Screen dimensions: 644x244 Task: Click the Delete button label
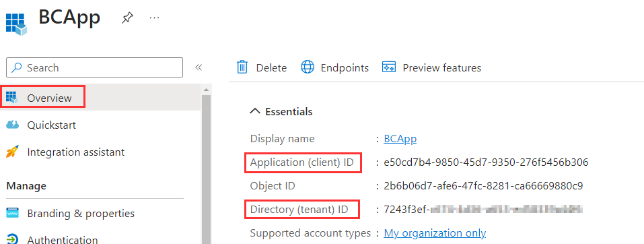click(x=271, y=67)
